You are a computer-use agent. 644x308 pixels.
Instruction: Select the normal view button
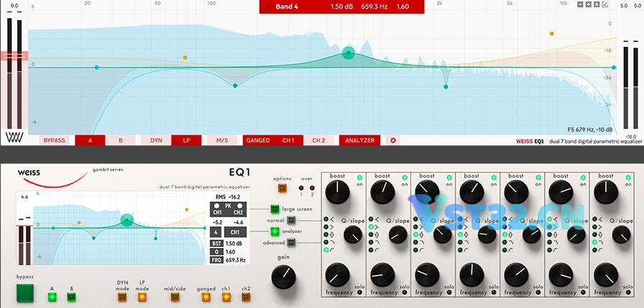click(291, 220)
